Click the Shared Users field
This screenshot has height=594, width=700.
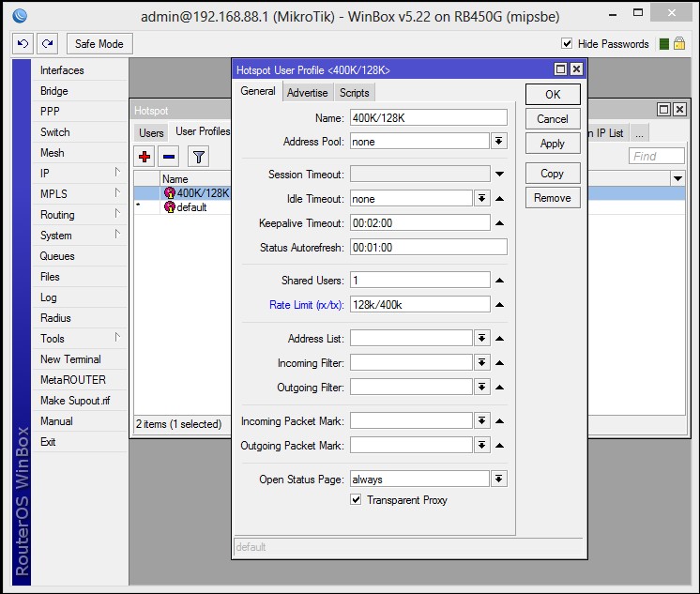click(x=420, y=281)
